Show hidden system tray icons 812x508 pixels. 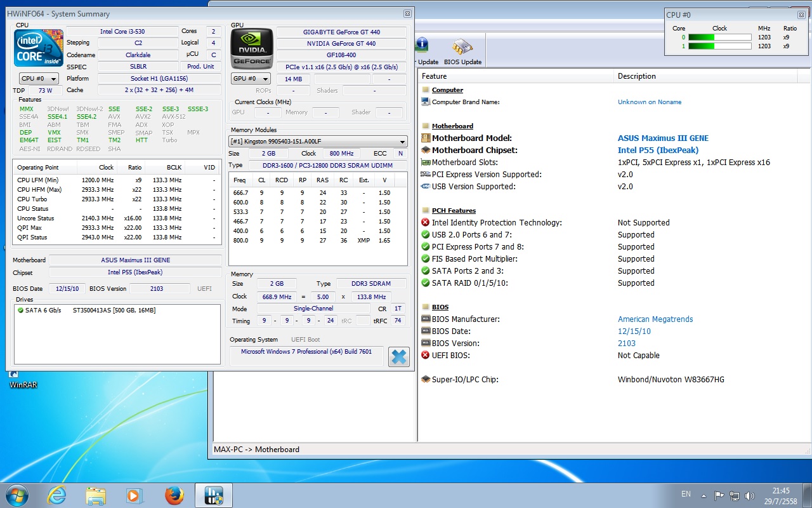704,495
